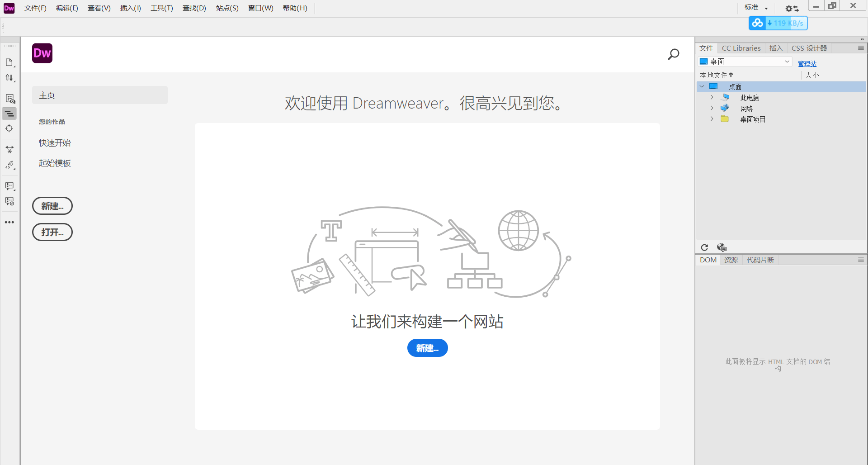Select 主页 in the welcome sidebar
Viewport: 868px width, 465px height.
(100, 95)
